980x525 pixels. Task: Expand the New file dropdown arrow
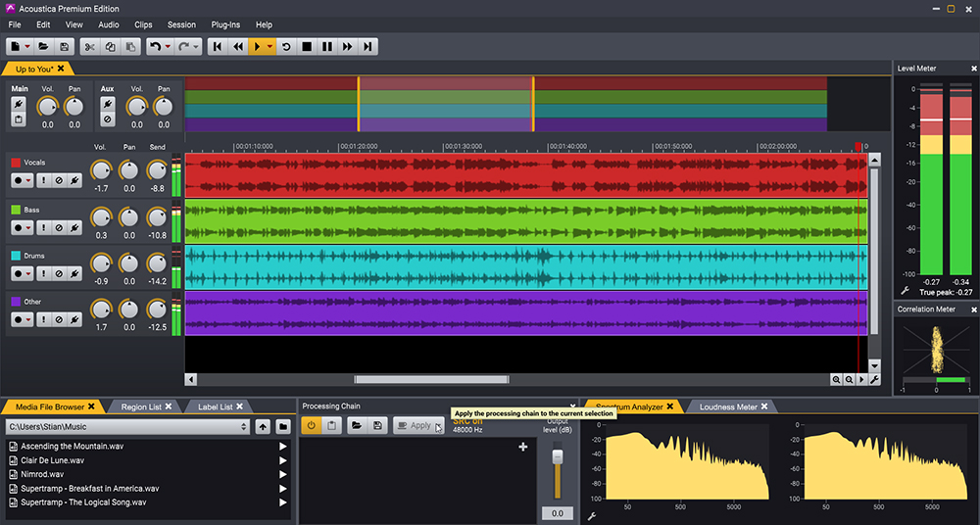27,46
